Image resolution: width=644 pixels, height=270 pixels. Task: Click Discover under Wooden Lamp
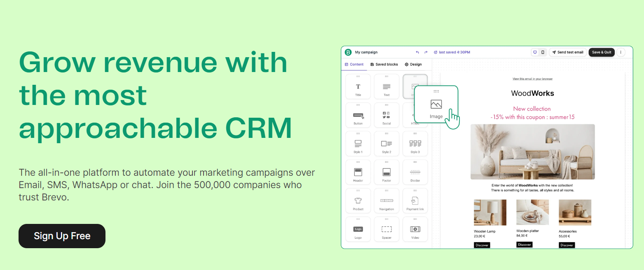pyautogui.click(x=482, y=245)
